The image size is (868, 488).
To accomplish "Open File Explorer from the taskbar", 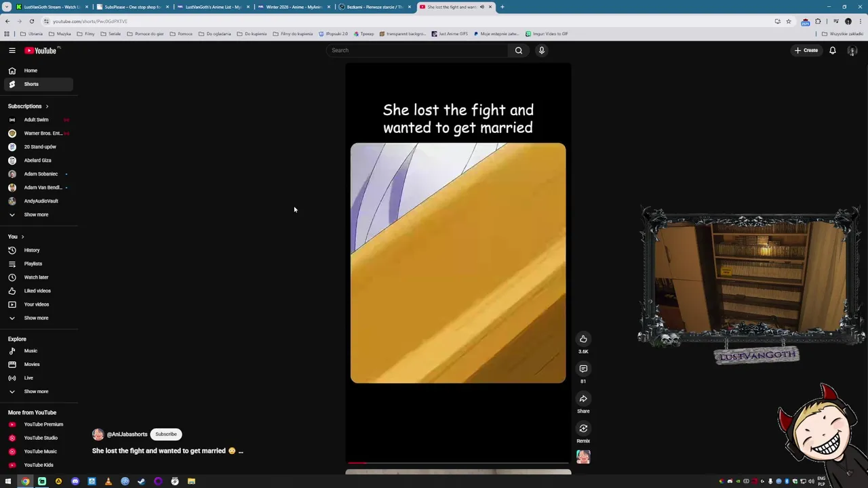I will tap(191, 481).
